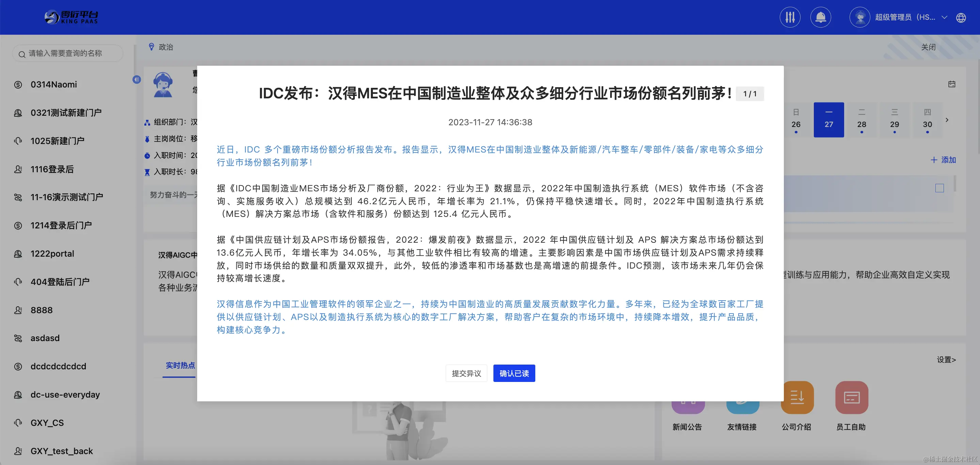Open the 员工自助 app icon
Viewport: 980px width, 465px height.
point(851,397)
